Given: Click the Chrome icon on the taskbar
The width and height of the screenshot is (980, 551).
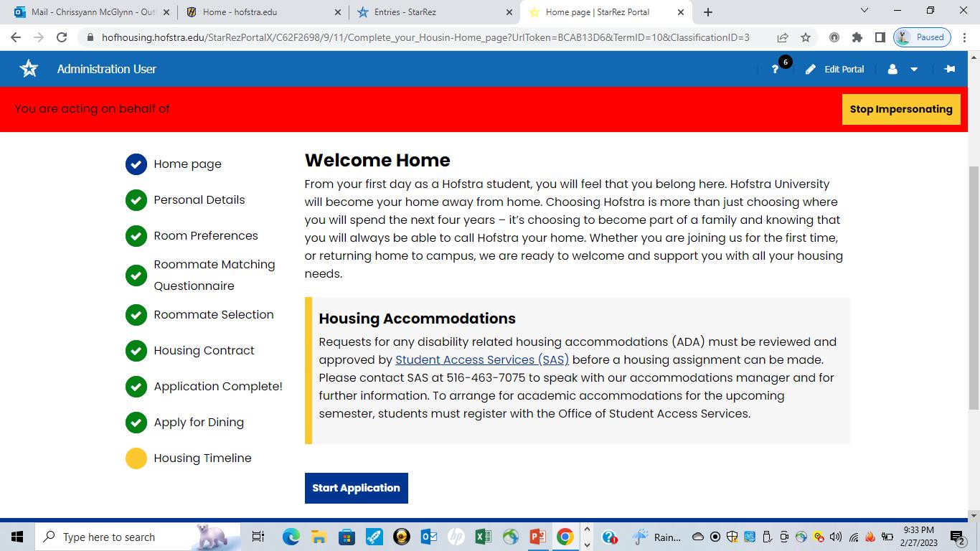Looking at the screenshot, I should point(565,537).
